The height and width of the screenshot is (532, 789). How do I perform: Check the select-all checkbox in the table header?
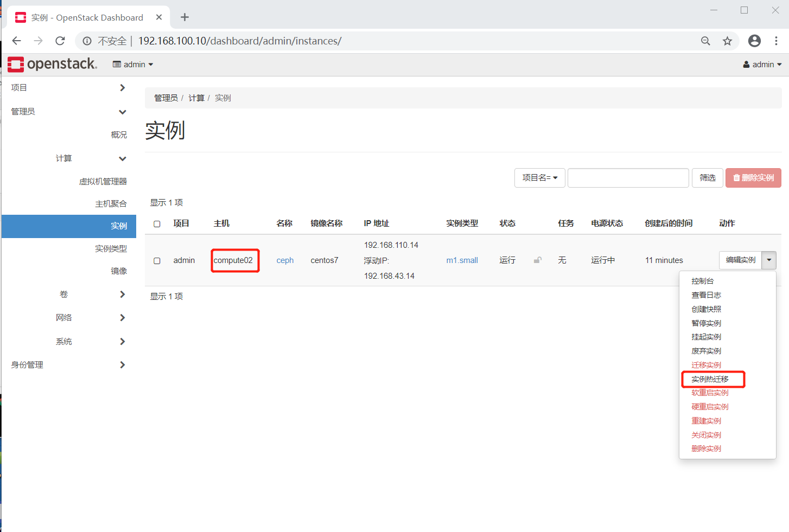tap(157, 223)
